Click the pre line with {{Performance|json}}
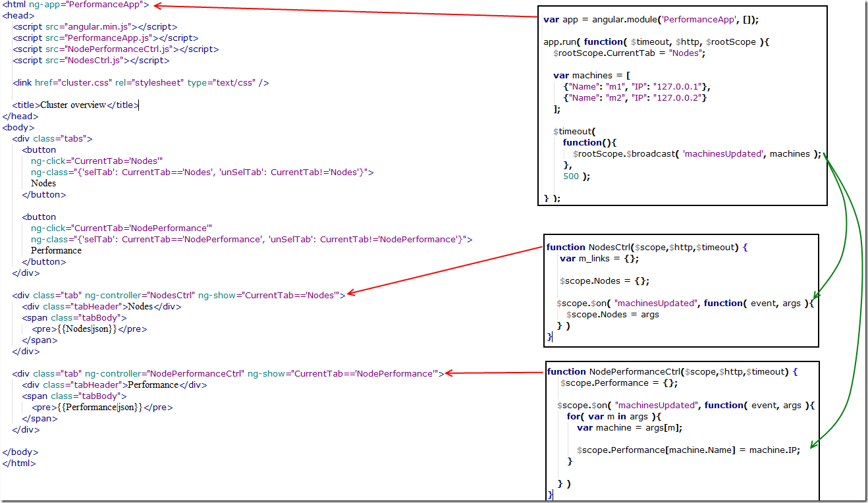The width and height of the screenshot is (868, 503). [103, 407]
